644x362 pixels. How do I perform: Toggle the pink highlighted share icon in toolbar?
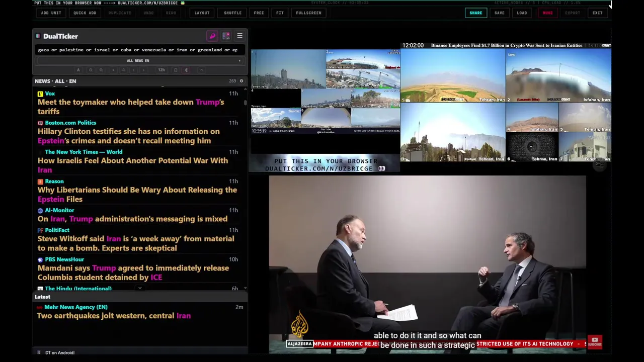click(186, 70)
